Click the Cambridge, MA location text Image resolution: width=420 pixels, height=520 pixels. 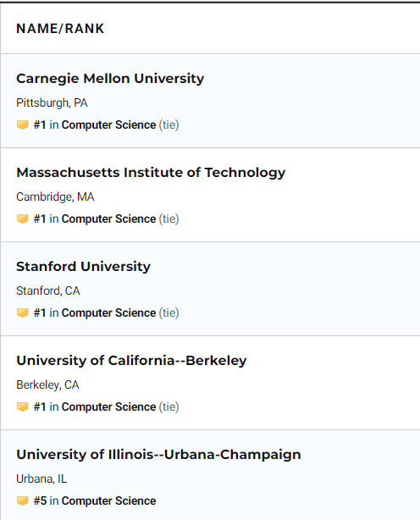pyautogui.click(x=55, y=197)
